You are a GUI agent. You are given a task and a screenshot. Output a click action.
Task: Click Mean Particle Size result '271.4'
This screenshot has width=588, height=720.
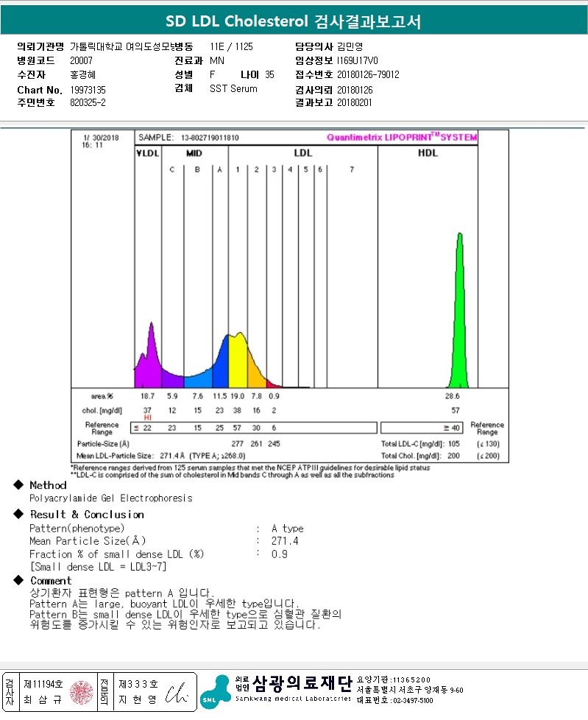tap(285, 541)
